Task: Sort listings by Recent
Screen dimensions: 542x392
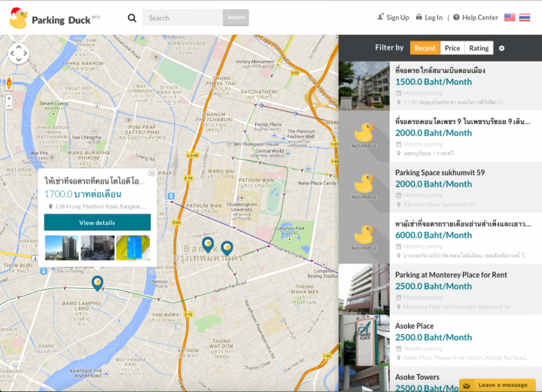Action: pyautogui.click(x=425, y=48)
